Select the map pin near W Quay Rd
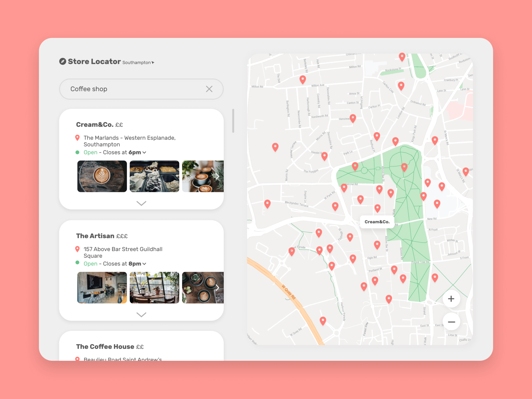Image resolution: width=532 pixels, height=399 pixels. point(323,321)
